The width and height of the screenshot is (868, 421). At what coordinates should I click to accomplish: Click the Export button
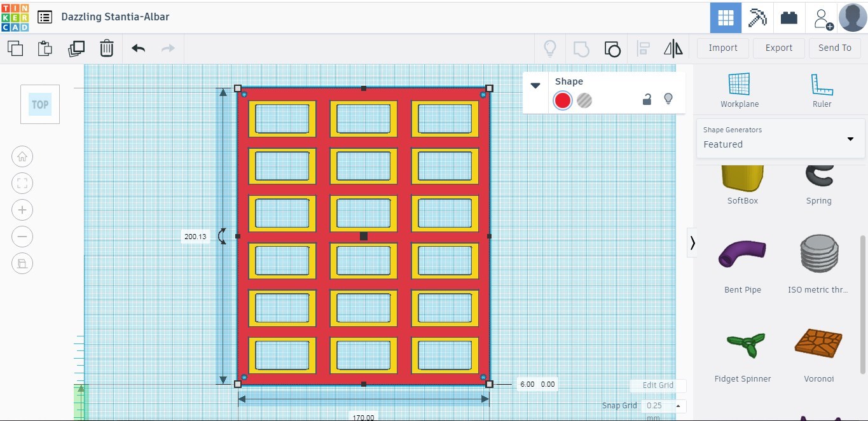[779, 48]
